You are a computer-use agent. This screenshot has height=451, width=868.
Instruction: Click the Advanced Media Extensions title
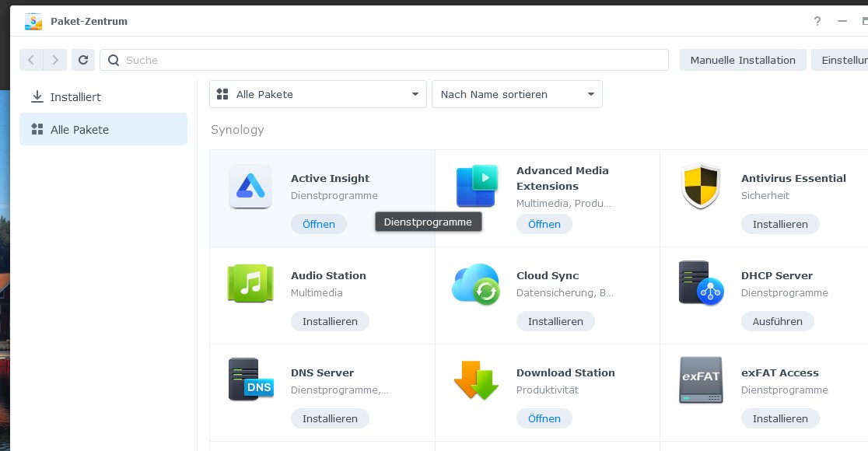point(562,178)
